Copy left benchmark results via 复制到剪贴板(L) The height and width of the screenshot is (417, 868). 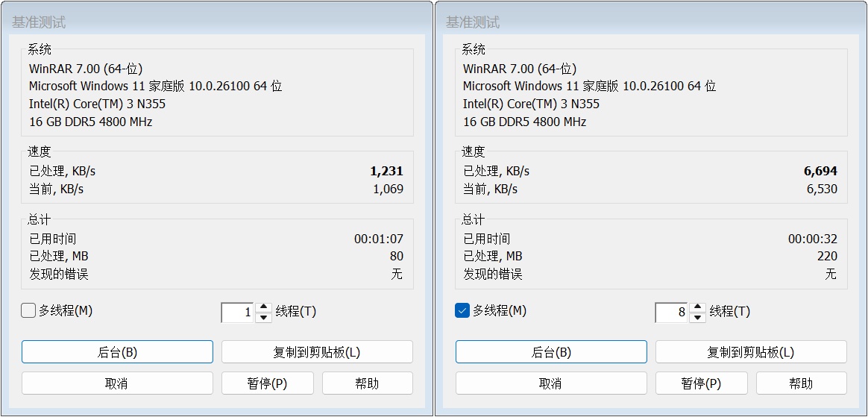pyautogui.click(x=317, y=352)
